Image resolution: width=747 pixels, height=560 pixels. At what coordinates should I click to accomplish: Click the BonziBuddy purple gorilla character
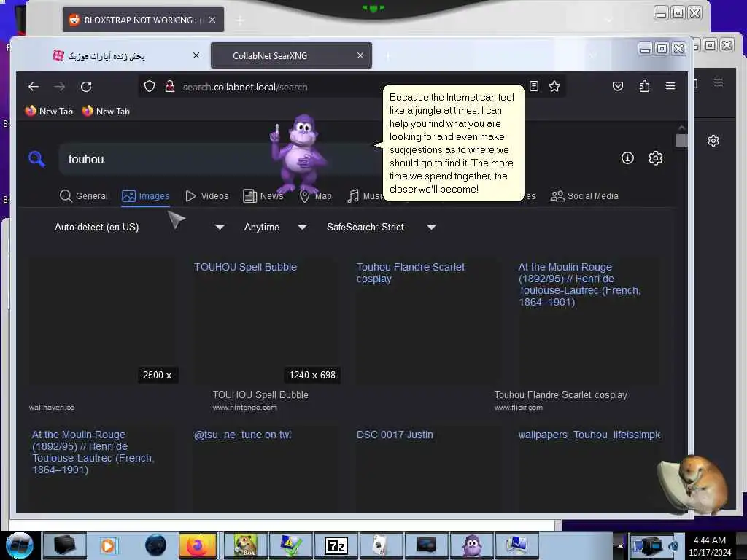point(298,153)
